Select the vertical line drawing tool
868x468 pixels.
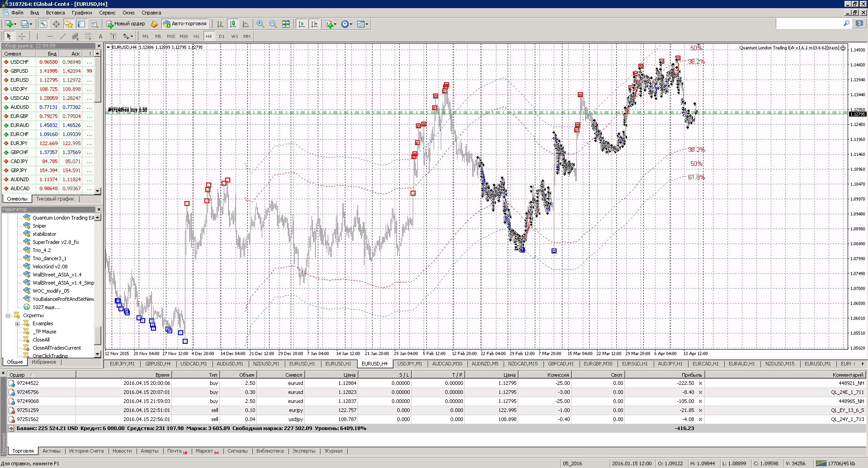tap(37, 36)
